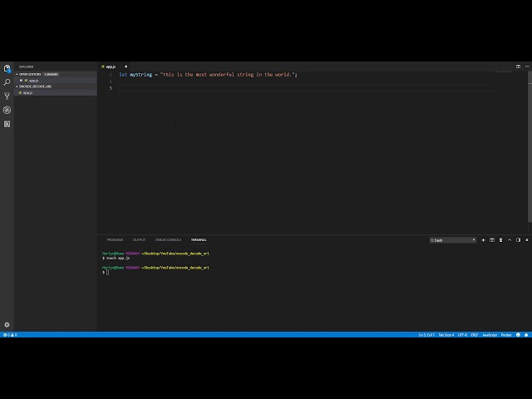This screenshot has height=399, width=532.
Task: Select the Terminal tab
Action: point(199,240)
